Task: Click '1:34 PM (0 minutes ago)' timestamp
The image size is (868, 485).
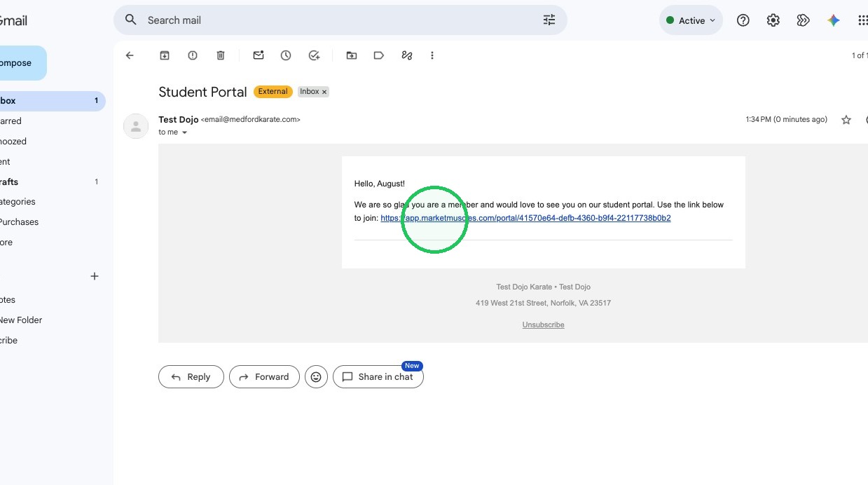Action: (786, 120)
